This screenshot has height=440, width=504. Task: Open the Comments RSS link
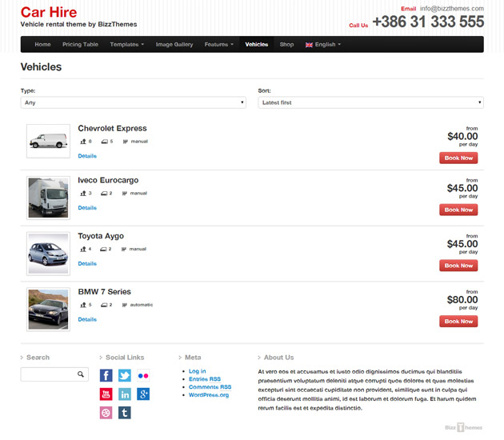point(210,387)
